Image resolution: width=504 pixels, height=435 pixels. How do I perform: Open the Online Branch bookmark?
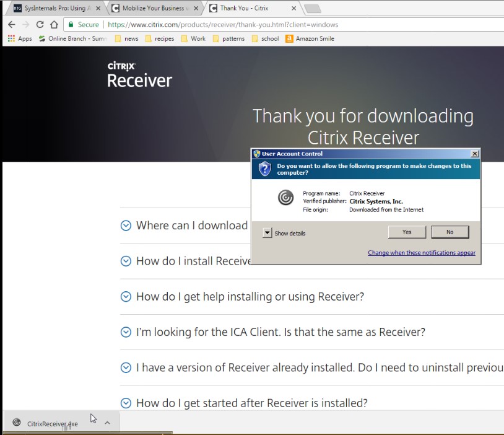pyautogui.click(x=73, y=38)
